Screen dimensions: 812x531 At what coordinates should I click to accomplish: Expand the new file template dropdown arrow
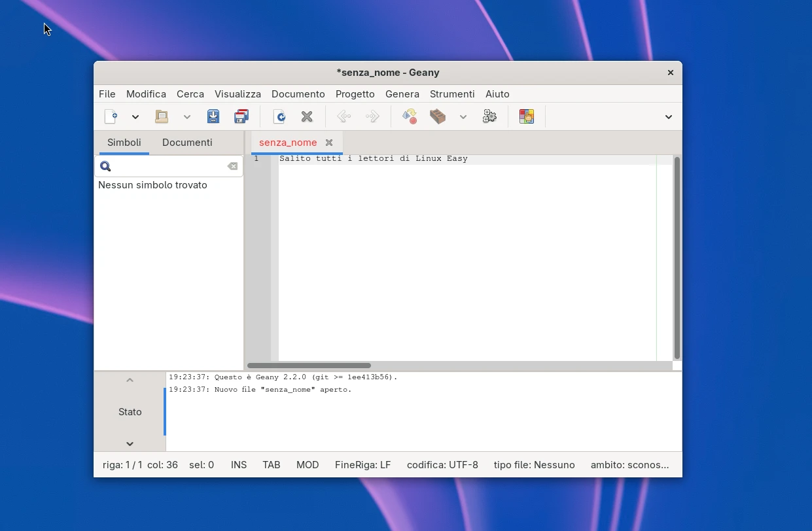pos(135,117)
